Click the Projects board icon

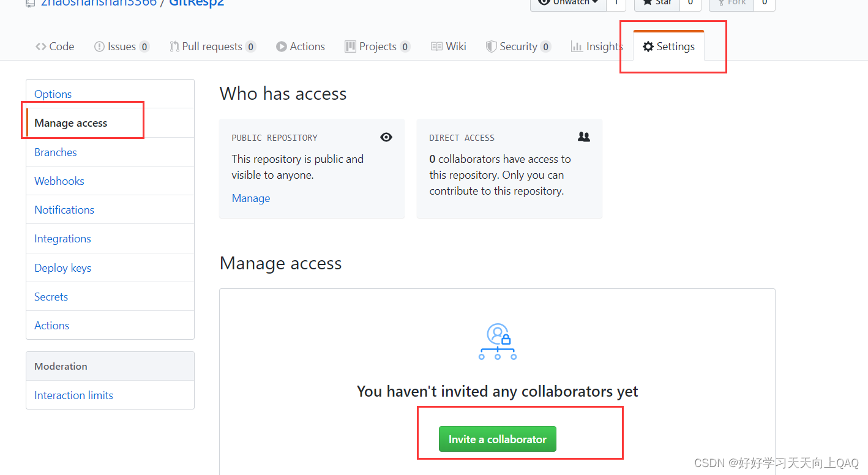(x=350, y=47)
